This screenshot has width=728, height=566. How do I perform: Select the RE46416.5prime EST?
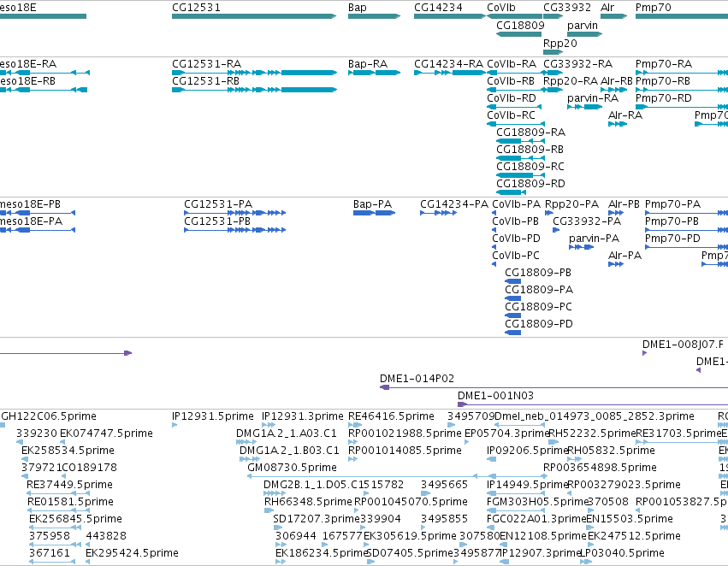coord(355,425)
